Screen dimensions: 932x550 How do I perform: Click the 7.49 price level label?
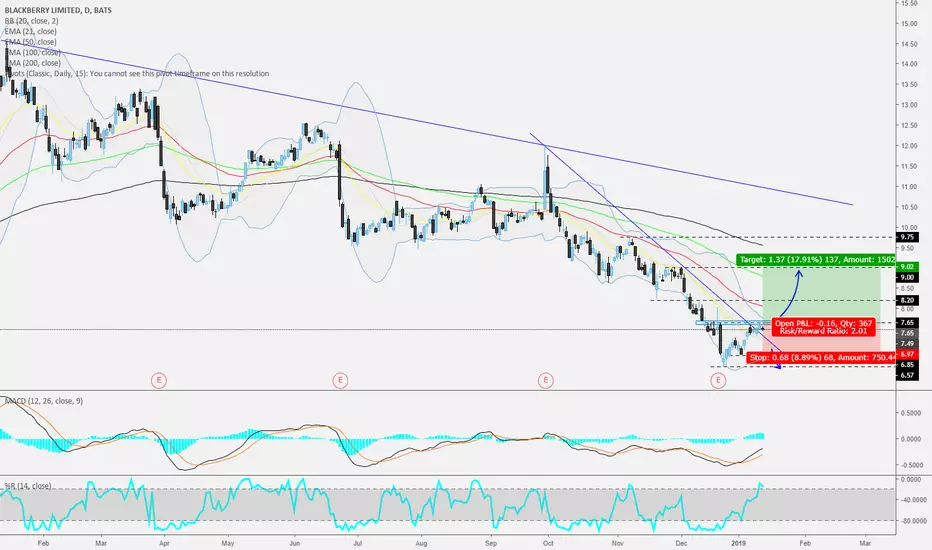click(x=908, y=344)
